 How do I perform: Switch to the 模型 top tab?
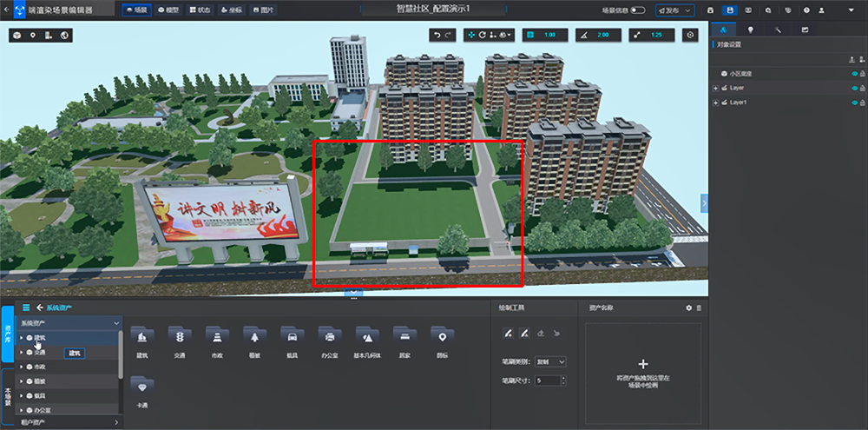tap(168, 10)
